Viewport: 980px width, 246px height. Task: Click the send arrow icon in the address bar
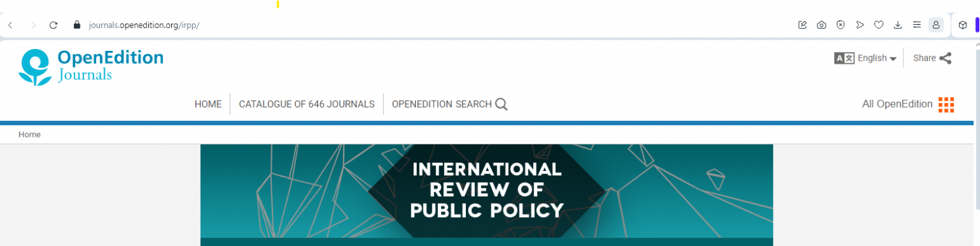point(860,25)
